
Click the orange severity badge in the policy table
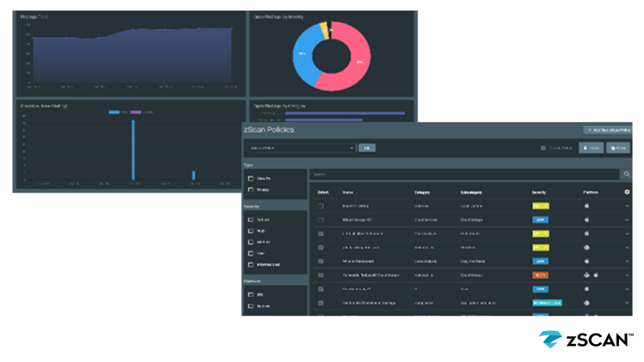click(x=540, y=275)
